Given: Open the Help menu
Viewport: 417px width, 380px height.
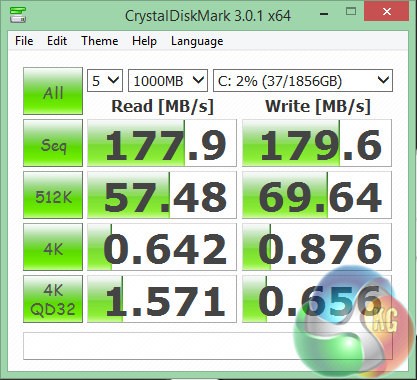Looking at the screenshot, I should [144, 41].
